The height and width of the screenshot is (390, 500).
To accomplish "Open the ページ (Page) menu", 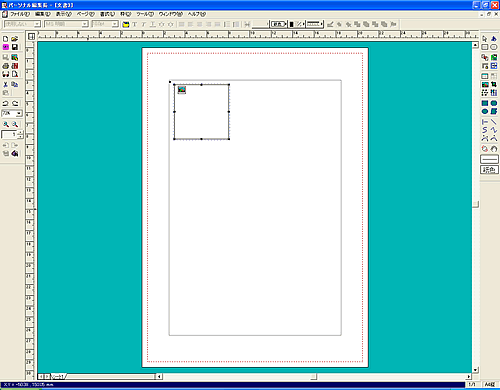I will (x=86, y=14).
